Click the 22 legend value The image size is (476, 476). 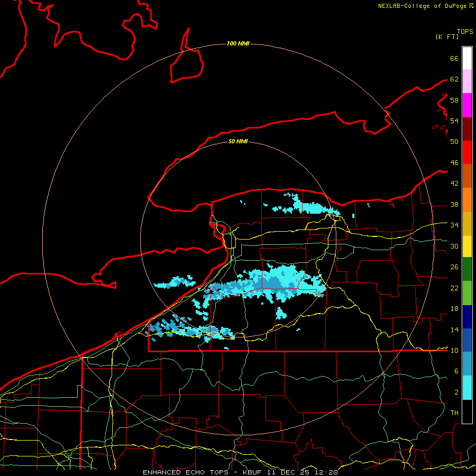[454, 288]
